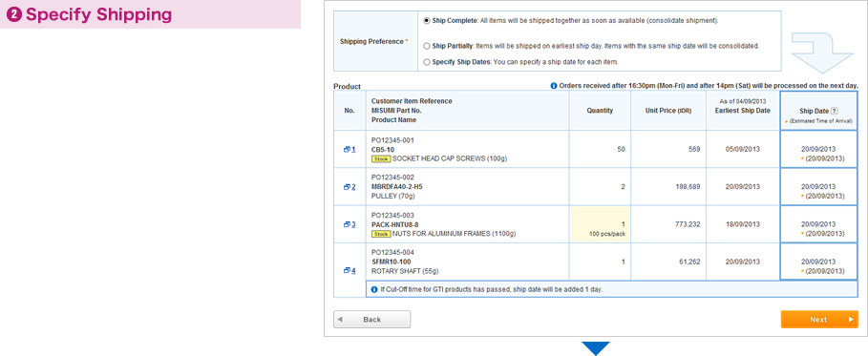Click unit price 773,232
868x356 pixels.
688,224
